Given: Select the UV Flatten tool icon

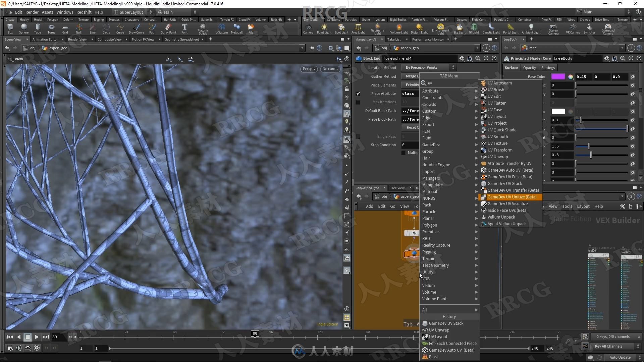Looking at the screenshot, I should point(483,103).
